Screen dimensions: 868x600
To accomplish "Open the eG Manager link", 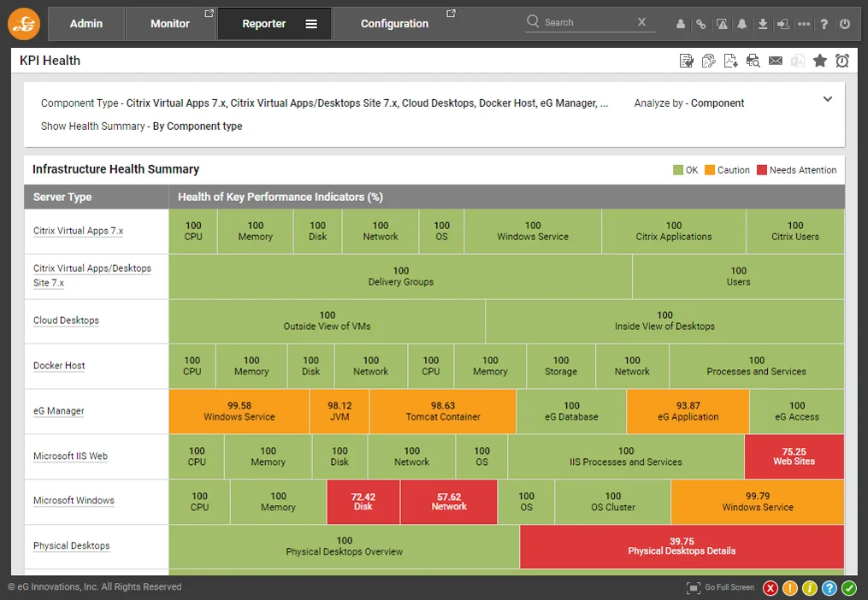I will tap(59, 411).
